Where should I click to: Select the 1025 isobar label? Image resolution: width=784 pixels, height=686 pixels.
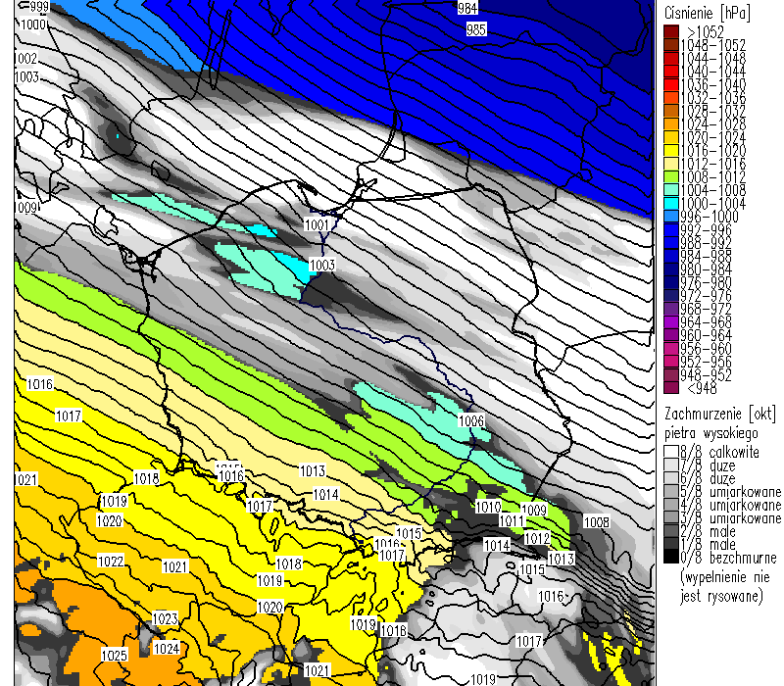tap(114, 655)
